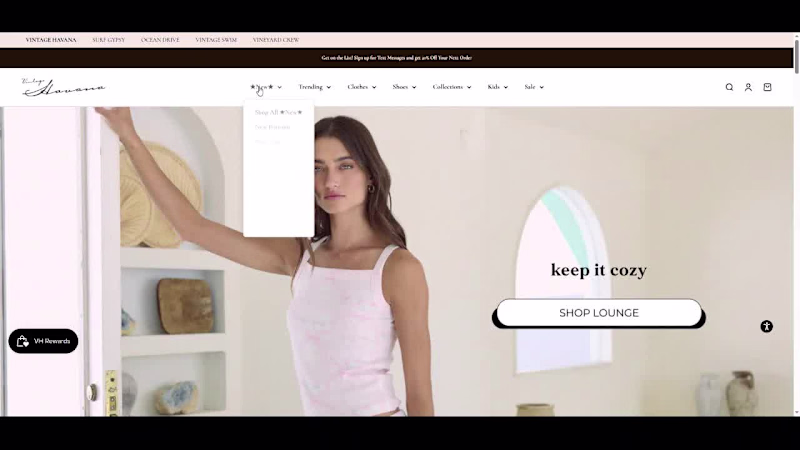Viewport: 800px width, 450px height.
Task: Click the text message signup announcement
Action: tap(396, 58)
